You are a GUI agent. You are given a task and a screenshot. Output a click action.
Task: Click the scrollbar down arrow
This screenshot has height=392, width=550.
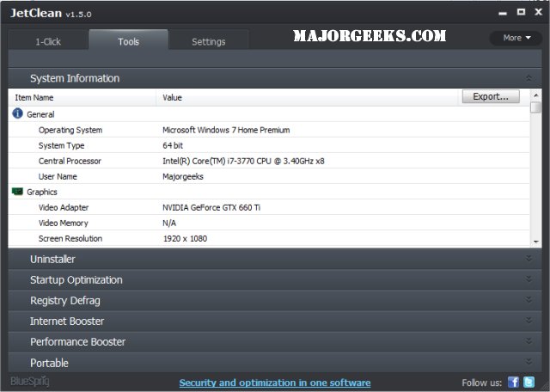pyautogui.click(x=535, y=242)
